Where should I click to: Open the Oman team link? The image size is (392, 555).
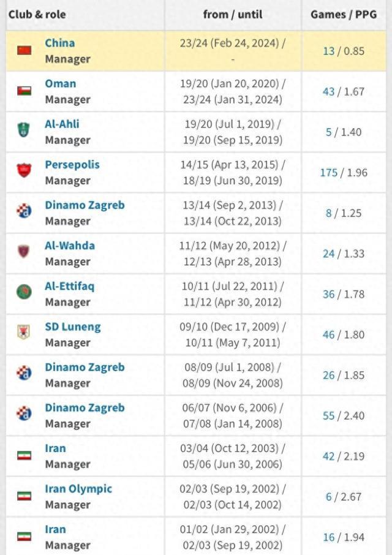(x=61, y=83)
